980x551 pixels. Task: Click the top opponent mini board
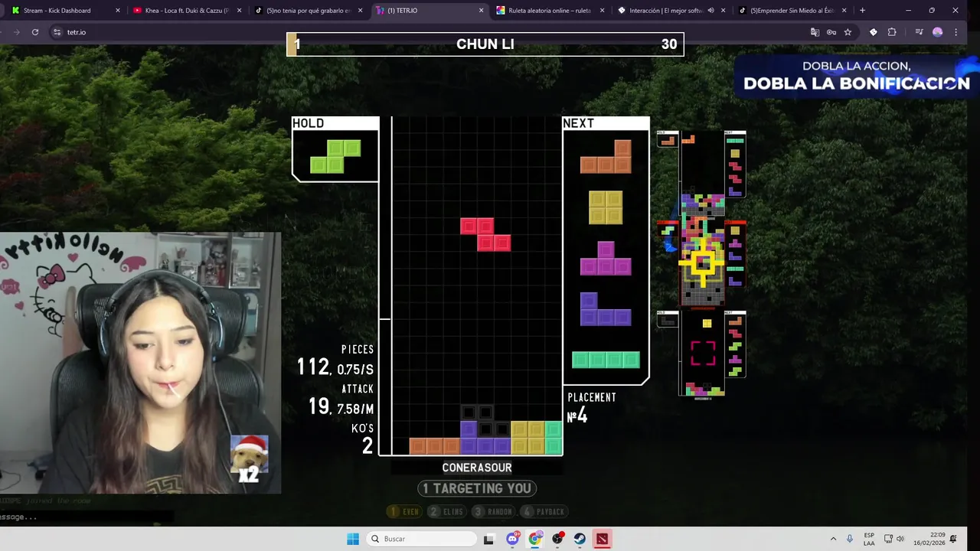pyautogui.click(x=702, y=174)
